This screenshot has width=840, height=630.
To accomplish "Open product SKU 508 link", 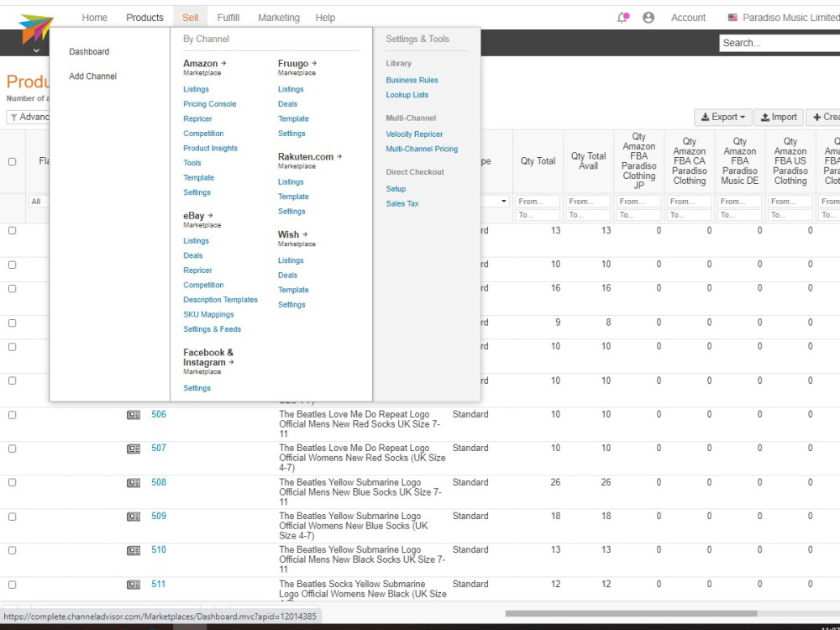I will 159,483.
